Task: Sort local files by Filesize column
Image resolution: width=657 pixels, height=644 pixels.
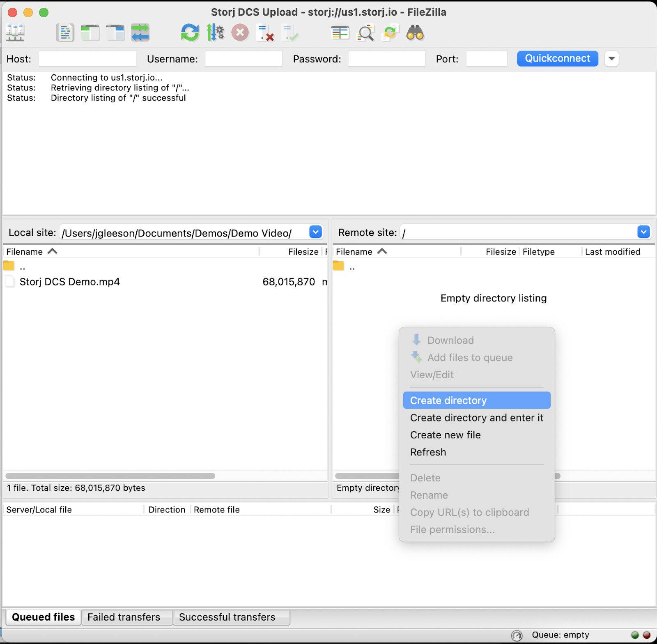Action: tap(291, 252)
